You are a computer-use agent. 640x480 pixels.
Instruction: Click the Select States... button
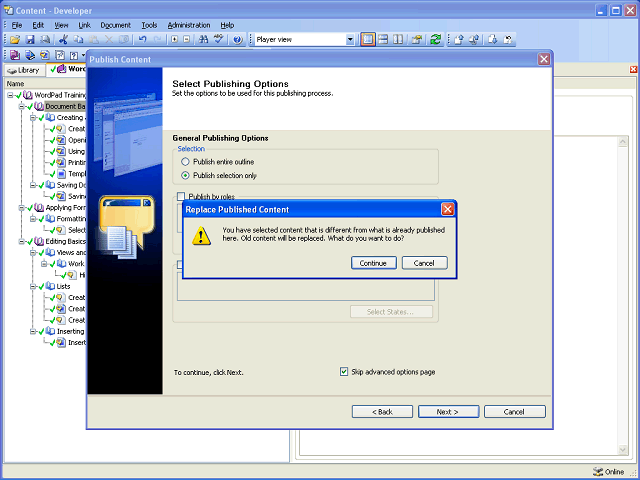pyautogui.click(x=391, y=312)
